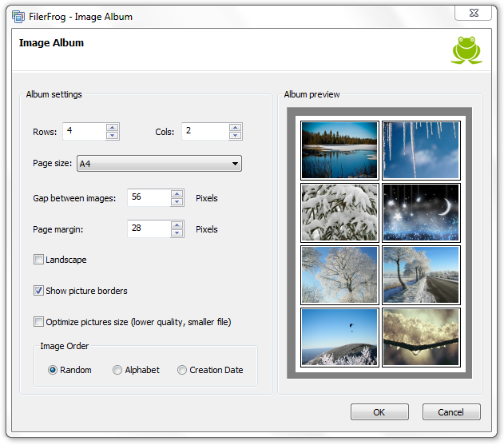Screen dimensions: 504x445
Task: Click the frosted tree against sky thumbnail
Action: [339, 275]
